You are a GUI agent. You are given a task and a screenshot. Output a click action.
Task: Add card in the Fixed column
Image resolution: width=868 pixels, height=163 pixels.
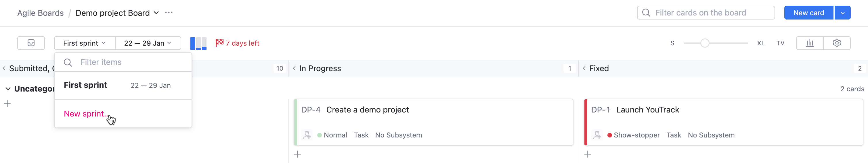(588, 154)
